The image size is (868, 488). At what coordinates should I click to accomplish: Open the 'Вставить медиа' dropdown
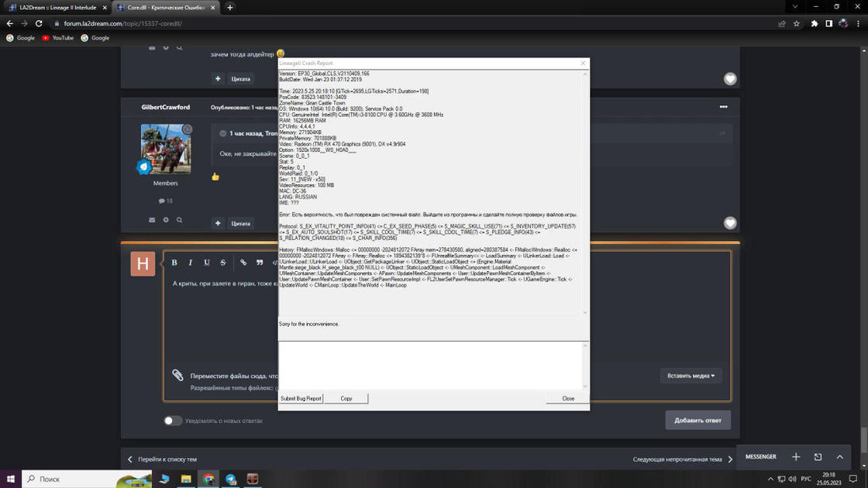[691, 376]
